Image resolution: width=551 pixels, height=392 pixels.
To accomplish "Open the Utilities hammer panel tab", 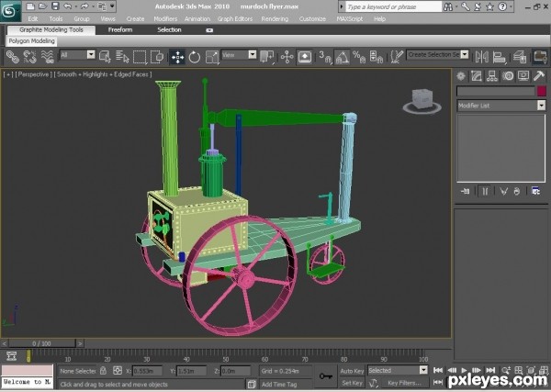I will tap(539, 76).
